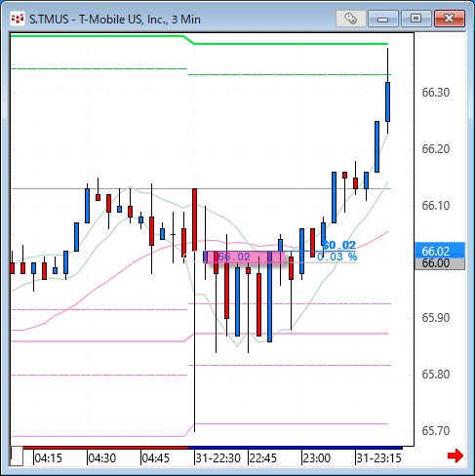Image resolution: width=475 pixels, height=476 pixels.
Task: Click the 65.90 price axis label
Action: click(435, 318)
